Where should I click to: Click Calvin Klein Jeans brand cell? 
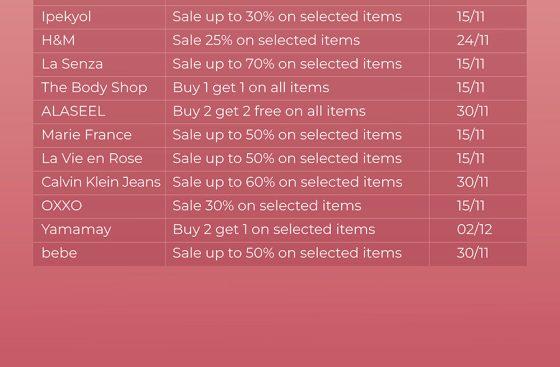coord(101,182)
